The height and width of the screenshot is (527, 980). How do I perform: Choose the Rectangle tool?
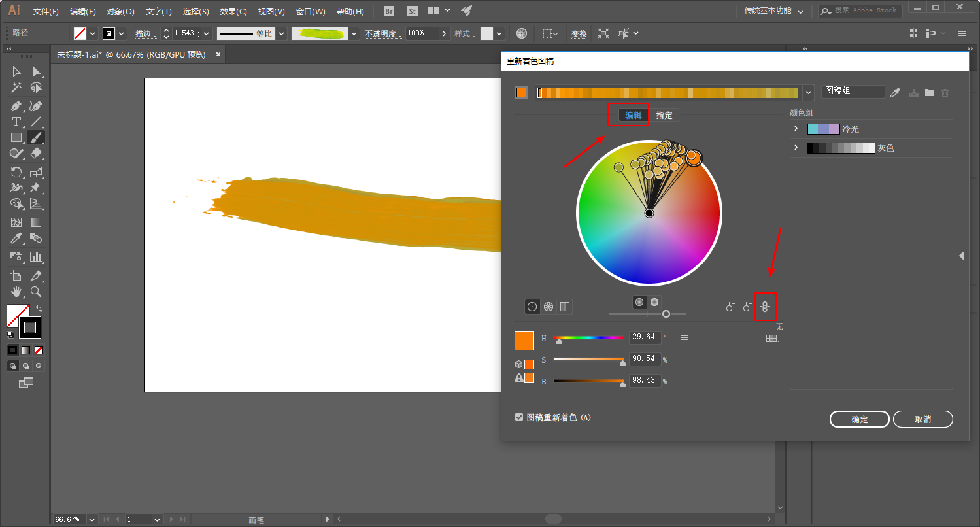point(16,137)
